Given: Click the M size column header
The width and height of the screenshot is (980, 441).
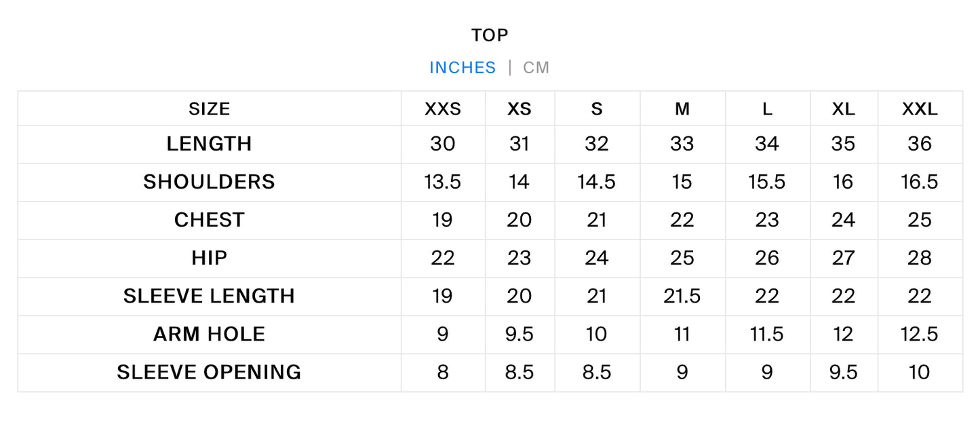Looking at the screenshot, I should (x=682, y=109).
